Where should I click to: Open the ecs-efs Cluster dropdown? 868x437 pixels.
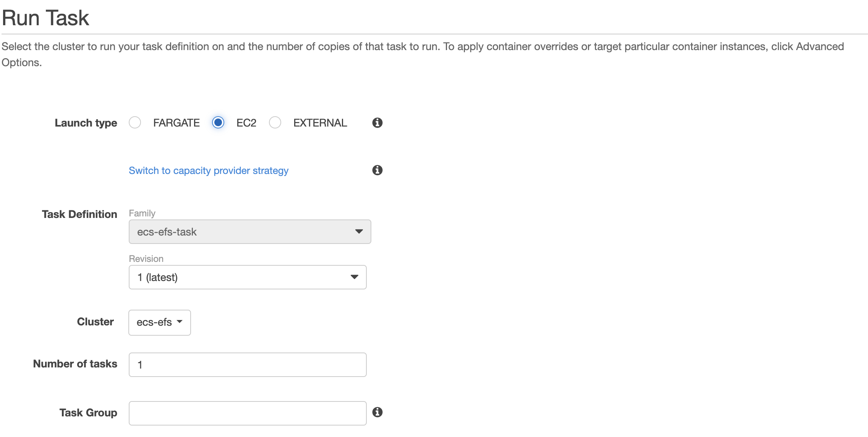160,322
